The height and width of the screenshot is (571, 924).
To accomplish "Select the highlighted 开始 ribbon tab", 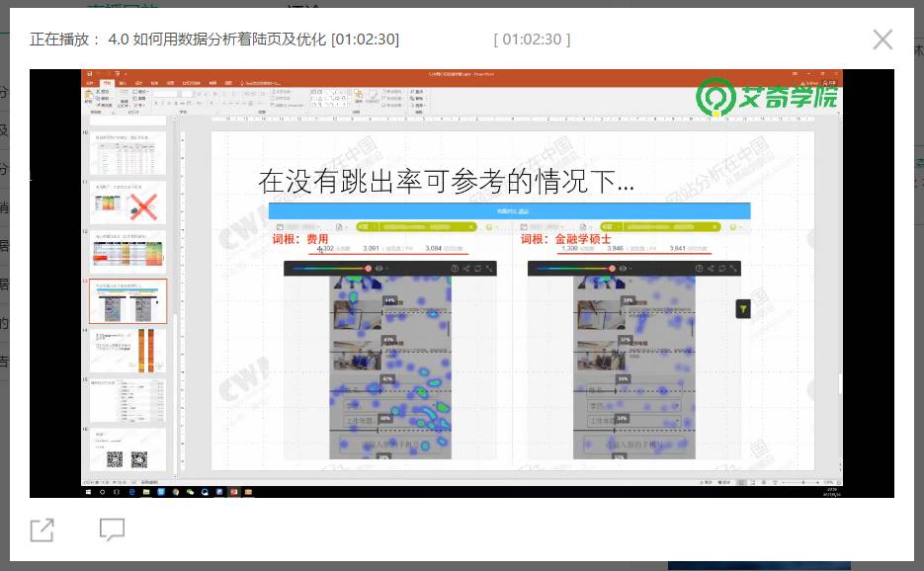I will 107,83.
